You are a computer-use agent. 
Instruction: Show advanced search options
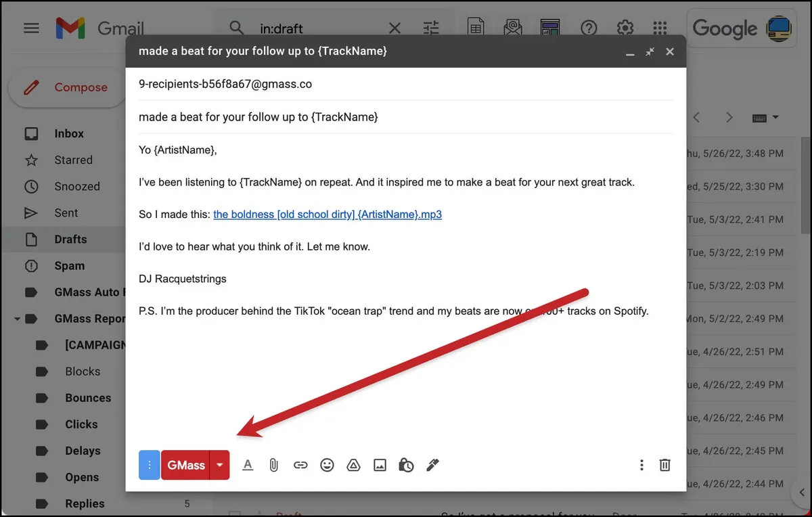tap(431, 28)
